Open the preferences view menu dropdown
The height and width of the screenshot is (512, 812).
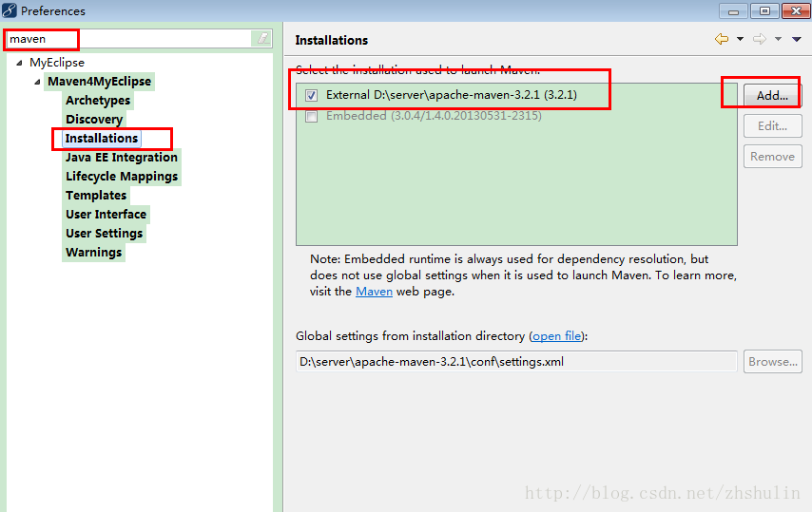pyautogui.click(x=797, y=39)
